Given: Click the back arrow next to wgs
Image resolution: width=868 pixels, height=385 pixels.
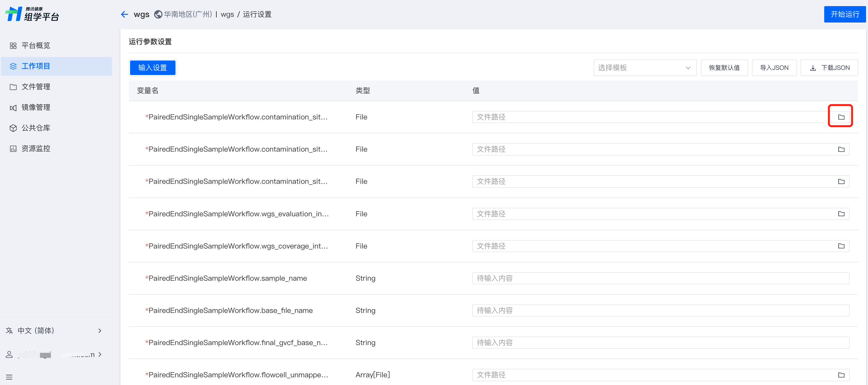Looking at the screenshot, I should 124,14.
